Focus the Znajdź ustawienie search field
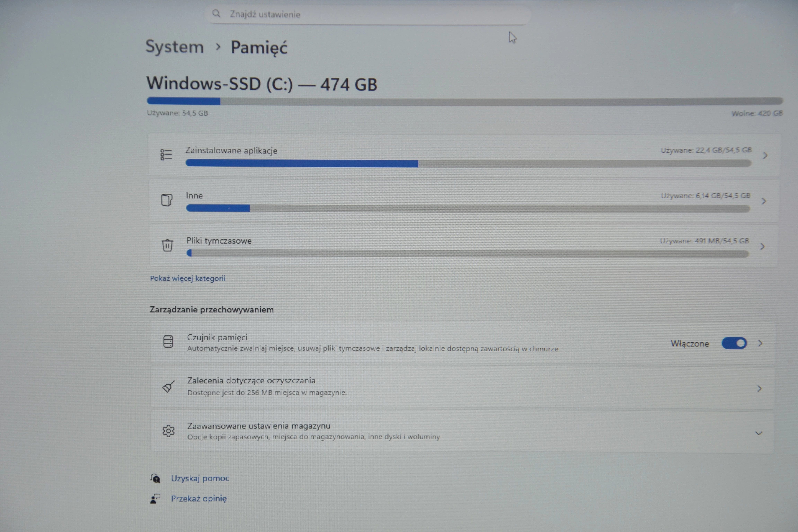The height and width of the screenshot is (532, 798). (373, 14)
